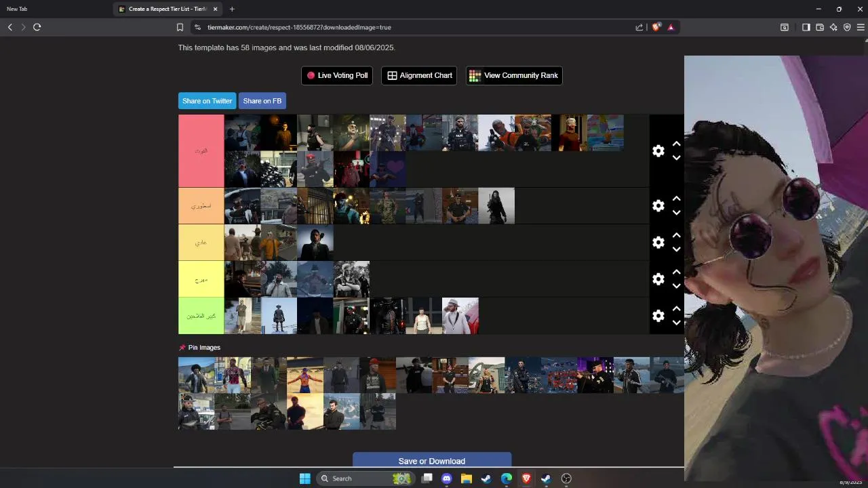Open the share page icon in address bar

pos(639,27)
